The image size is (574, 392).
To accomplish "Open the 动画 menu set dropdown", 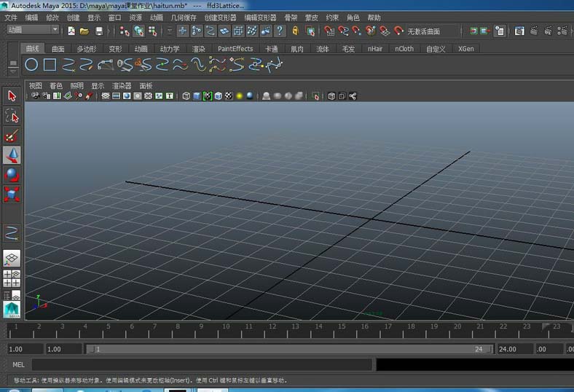I will coord(34,30).
